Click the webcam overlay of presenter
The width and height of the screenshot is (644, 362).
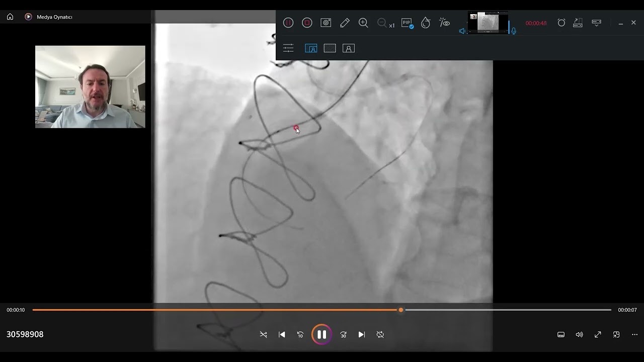[x=90, y=86]
